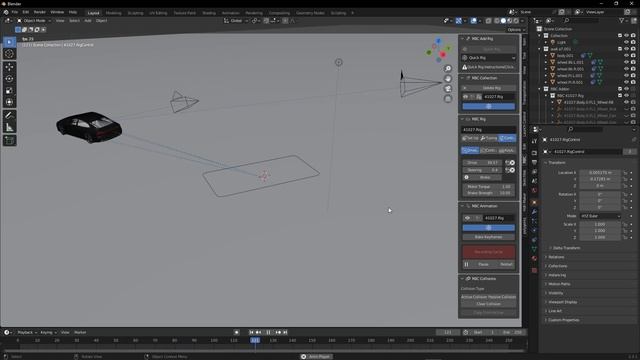640x360 pixels.
Task: Select the Annotate tool
Action: click(9, 116)
